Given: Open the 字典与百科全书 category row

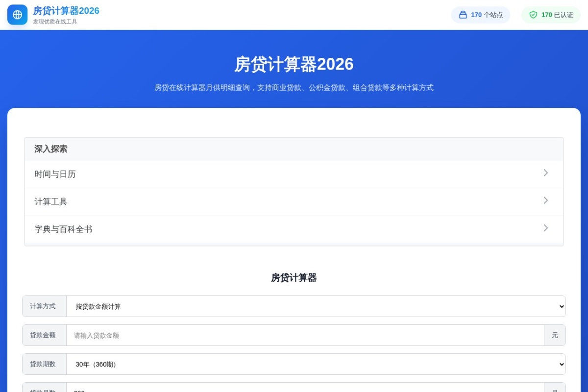Looking at the screenshot, I should (294, 229).
